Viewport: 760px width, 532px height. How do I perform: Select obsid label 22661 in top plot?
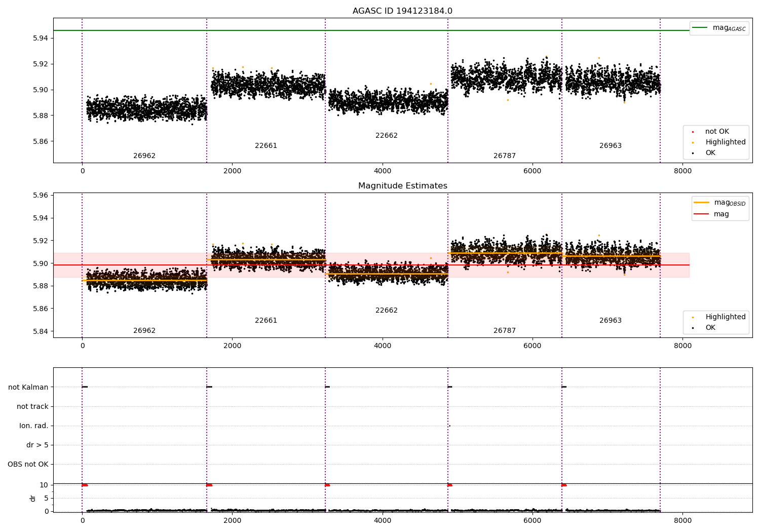[266, 146]
